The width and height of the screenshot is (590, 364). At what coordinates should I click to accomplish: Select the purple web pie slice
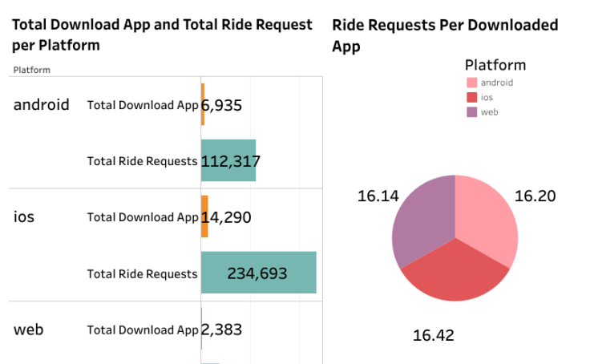(421, 219)
